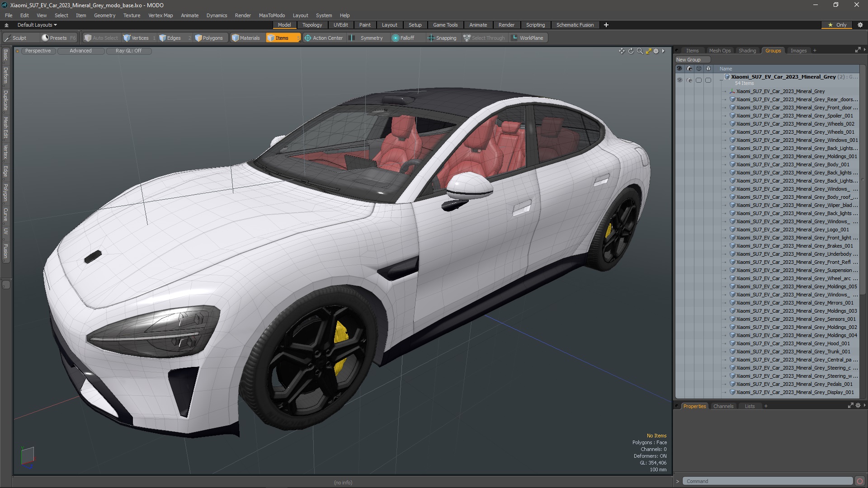The height and width of the screenshot is (488, 868).
Task: Toggle Auto Select option
Action: [101, 38]
